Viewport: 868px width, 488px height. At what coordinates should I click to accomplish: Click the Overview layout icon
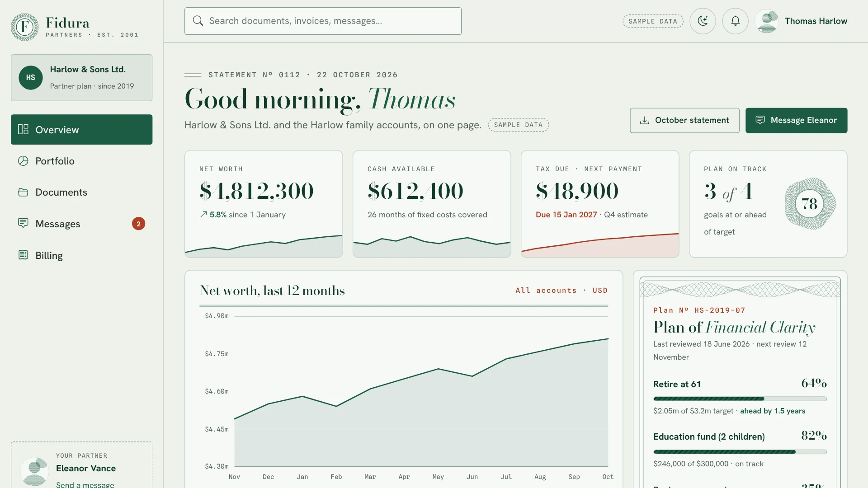[23, 130]
